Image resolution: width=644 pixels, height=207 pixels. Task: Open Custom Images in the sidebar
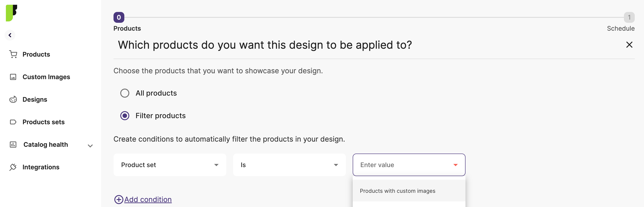coord(46,77)
